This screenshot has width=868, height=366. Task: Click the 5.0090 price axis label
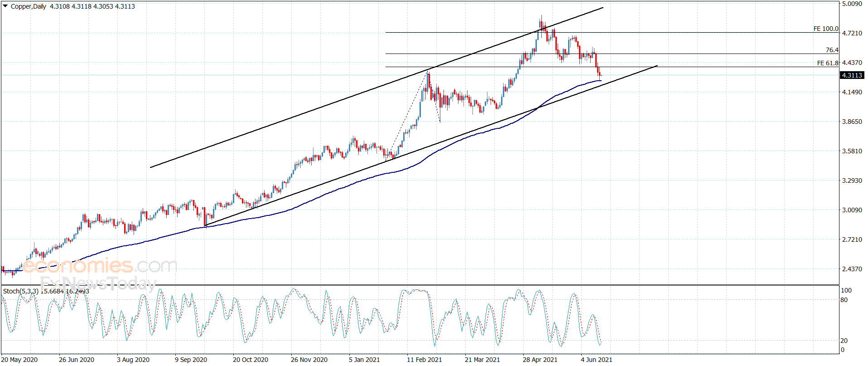[852, 4]
